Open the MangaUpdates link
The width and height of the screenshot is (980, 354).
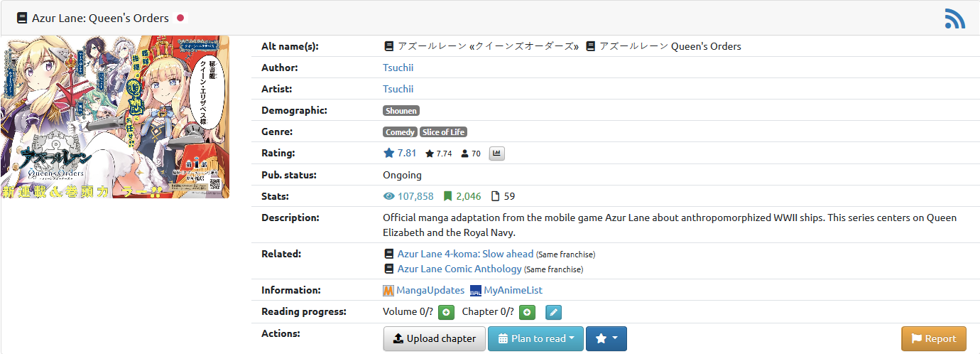point(430,291)
